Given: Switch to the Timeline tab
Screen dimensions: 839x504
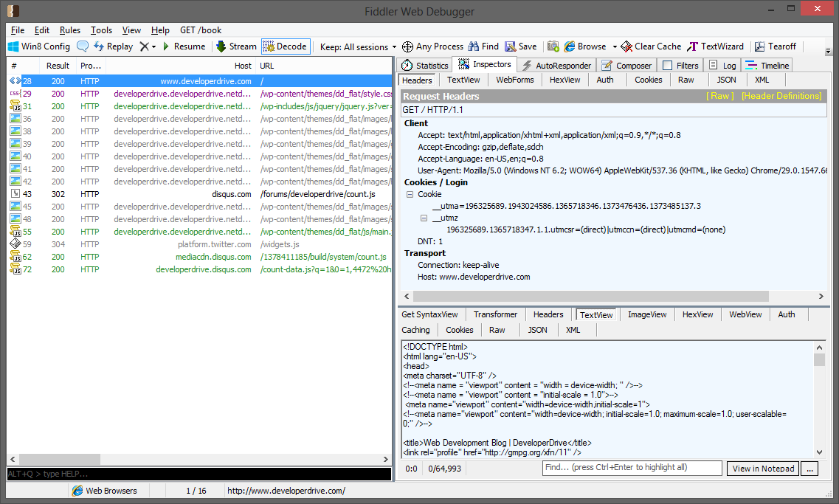Looking at the screenshot, I should (767, 65).
